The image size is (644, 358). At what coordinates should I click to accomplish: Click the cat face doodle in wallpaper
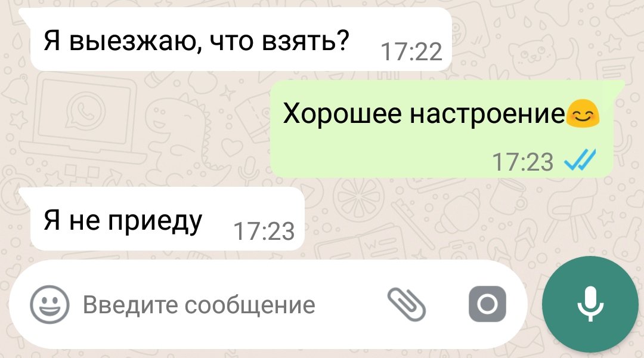[532, 54]
